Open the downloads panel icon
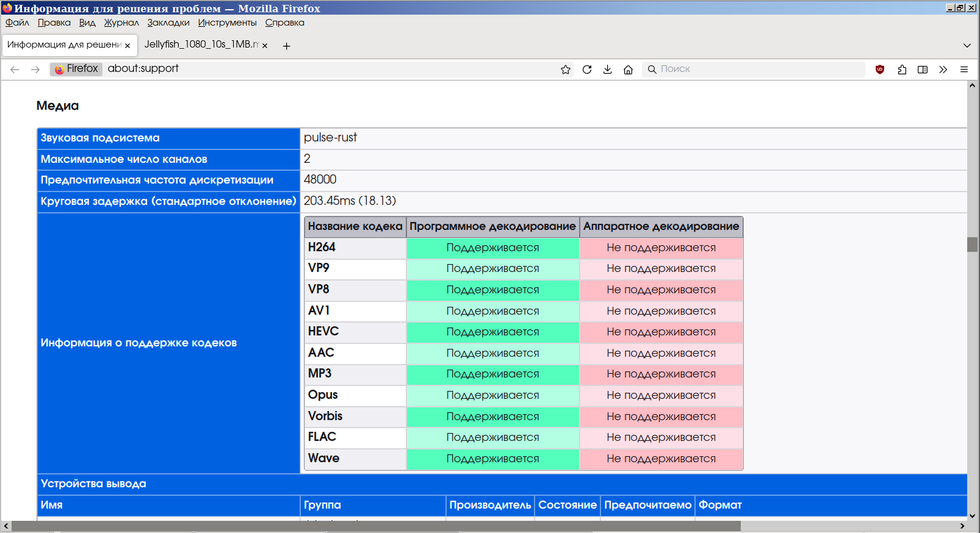The width and height of the screenshot is (980, 533). click(x=607, y=70)
